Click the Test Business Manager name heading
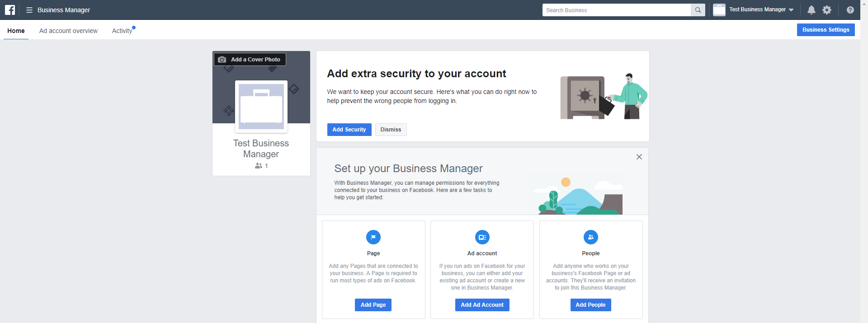868x323 pixels. [261, 149]
